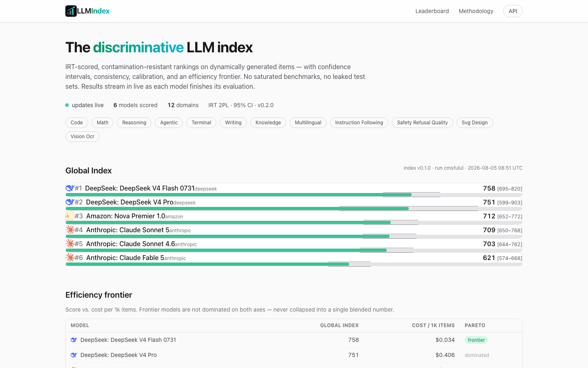Click the MODEL column header
The height and width of the screenshot is (368, 588).
pyautogui.click(x=80, y=325)
